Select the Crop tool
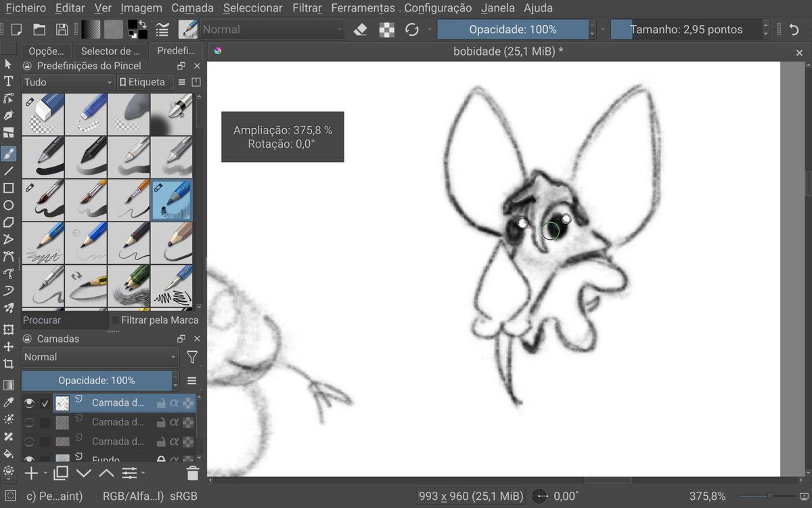The image size is (812, 508). tap(8, 364)
